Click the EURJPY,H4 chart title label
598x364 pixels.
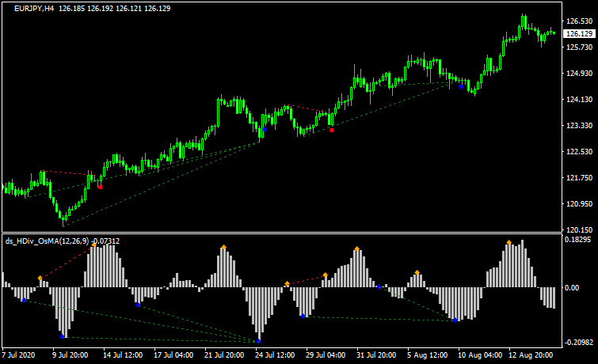(35, 7)
